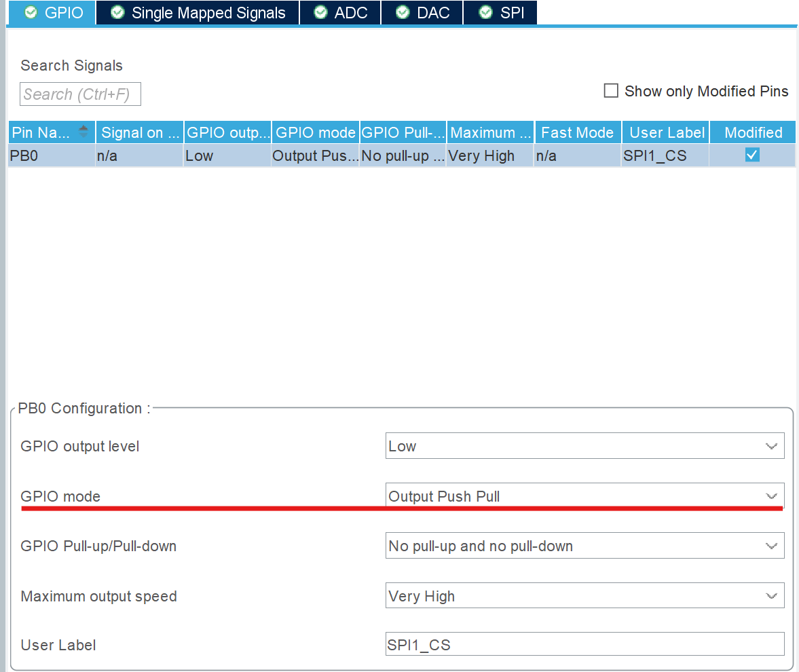Click the User Label text field

point(584,644)
